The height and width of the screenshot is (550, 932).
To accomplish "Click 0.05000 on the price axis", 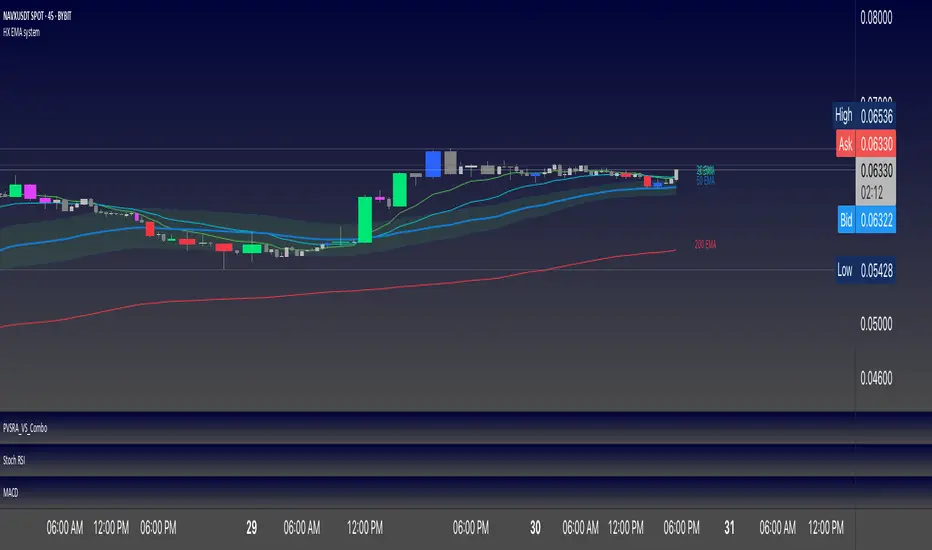I will (876, 324).
